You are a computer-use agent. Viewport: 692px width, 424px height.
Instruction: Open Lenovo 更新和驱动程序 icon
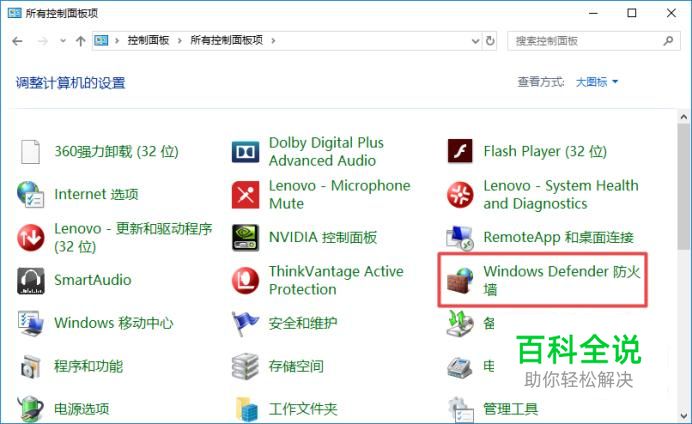30,237
